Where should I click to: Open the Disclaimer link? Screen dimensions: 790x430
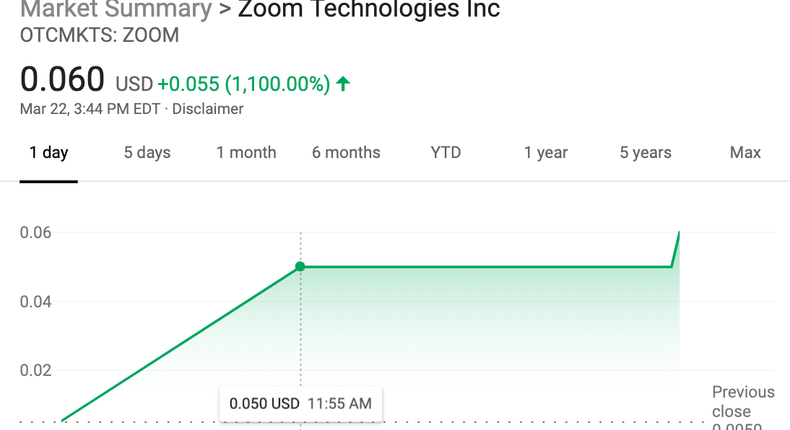tap(208, 109)
